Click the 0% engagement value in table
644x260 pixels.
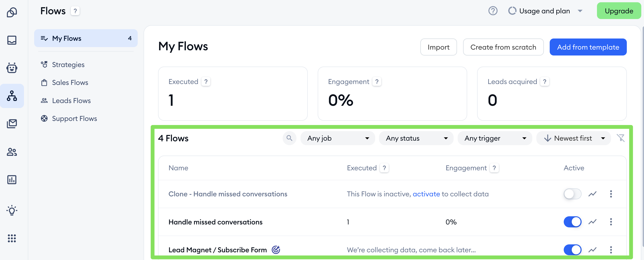click(x=451, y=222)
